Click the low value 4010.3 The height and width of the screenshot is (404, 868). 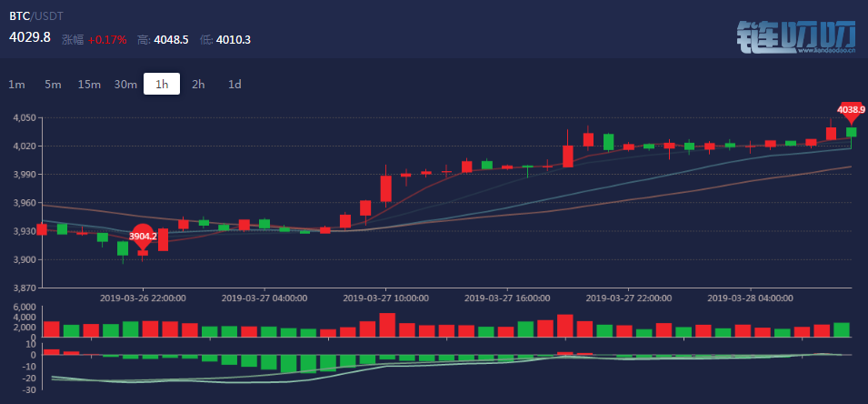(x=233, y=40)
